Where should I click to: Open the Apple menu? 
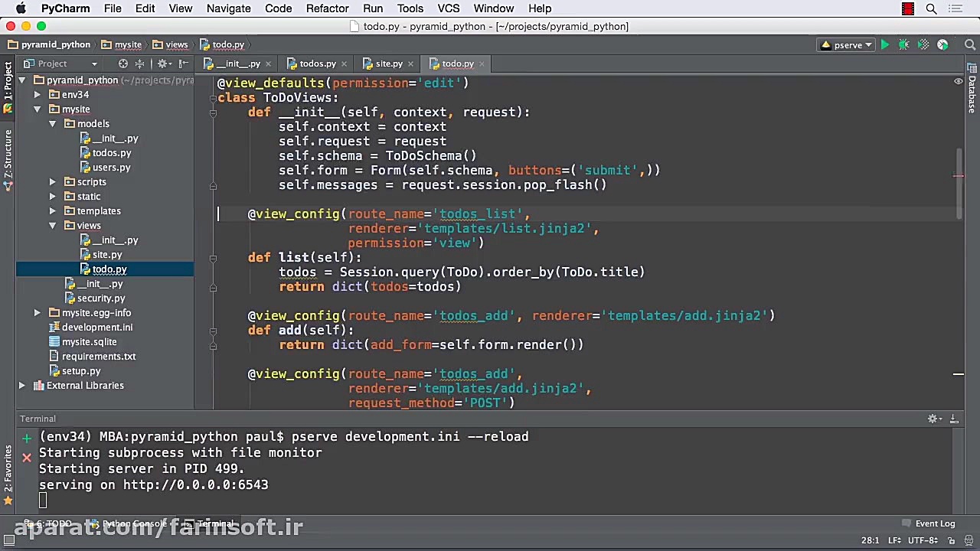21,8
